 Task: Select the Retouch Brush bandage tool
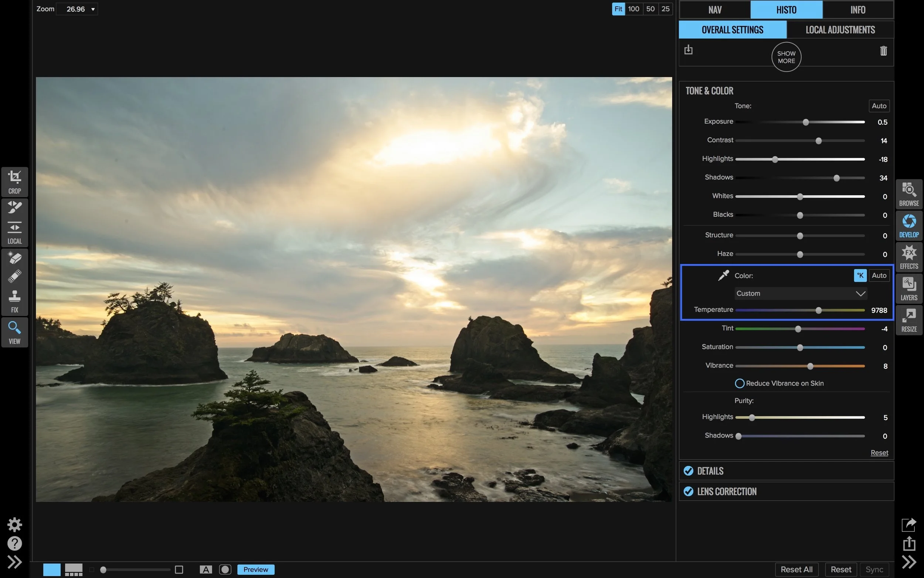[14, 276]
